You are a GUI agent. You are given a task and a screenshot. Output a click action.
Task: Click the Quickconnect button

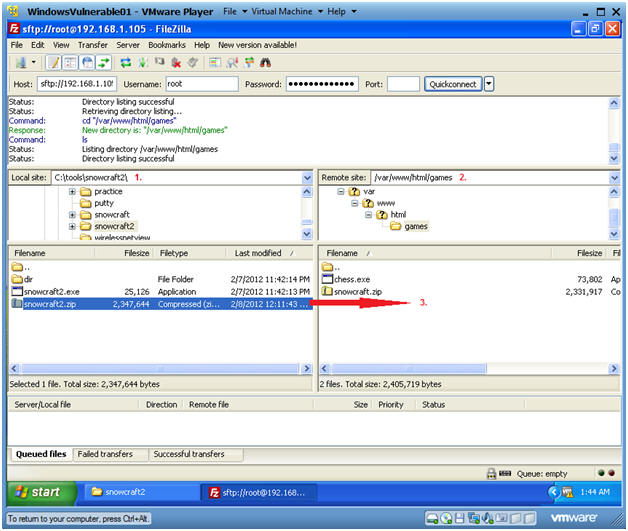click(x=453, y=84)
